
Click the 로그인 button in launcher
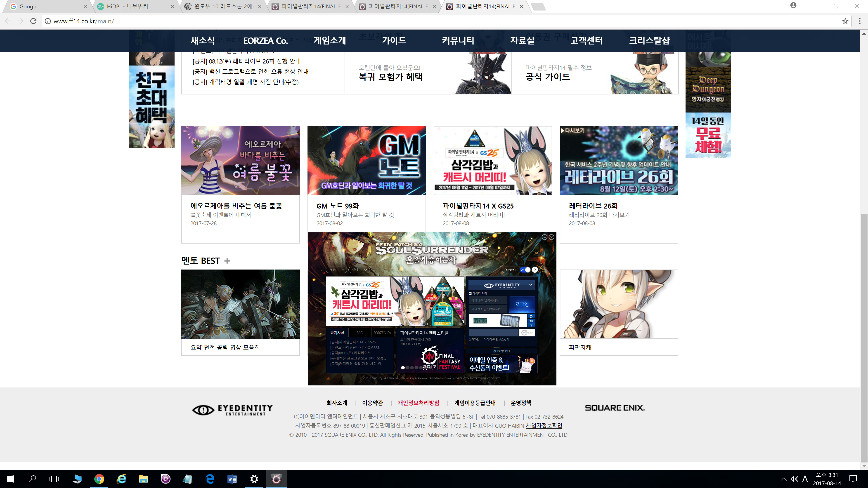pos(522,305)
